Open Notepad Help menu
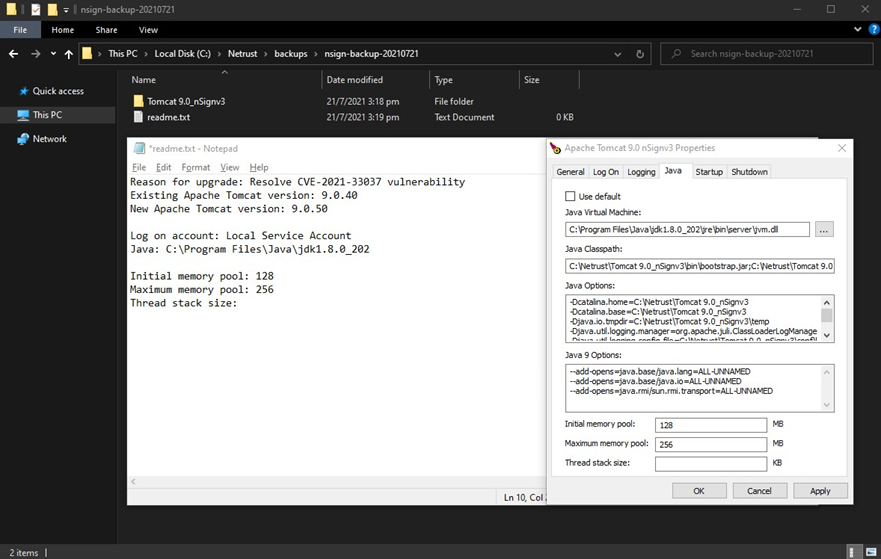The height and width of the screenshot is (559, 881). pyautogui.click(x=258, y=167)
